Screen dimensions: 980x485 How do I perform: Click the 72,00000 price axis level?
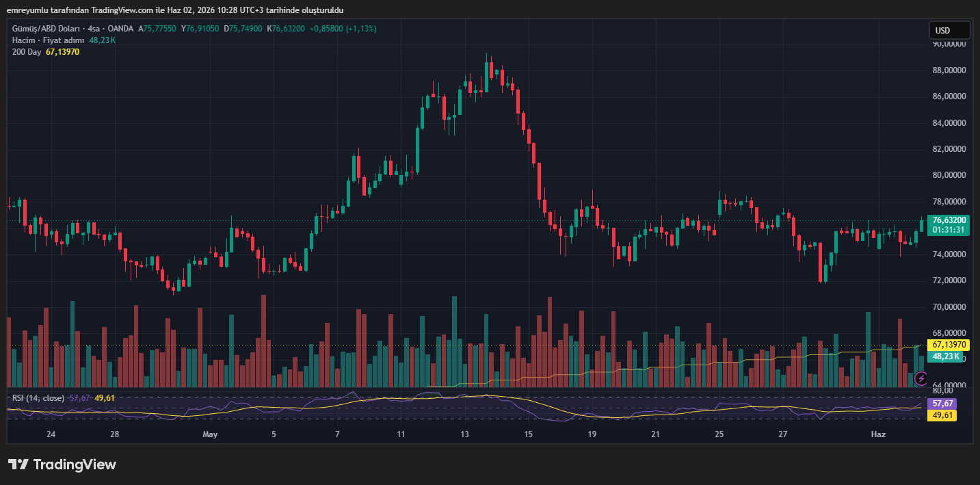coord(949,280)
